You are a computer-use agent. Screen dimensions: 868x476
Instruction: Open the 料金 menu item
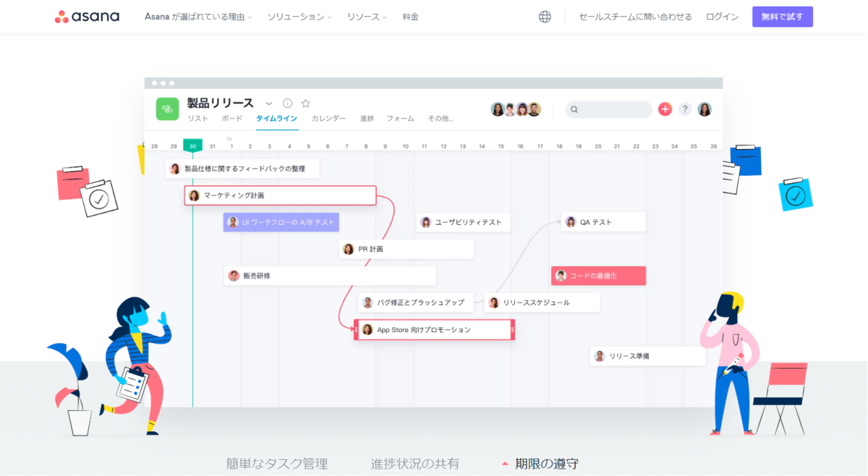point(410,16)
